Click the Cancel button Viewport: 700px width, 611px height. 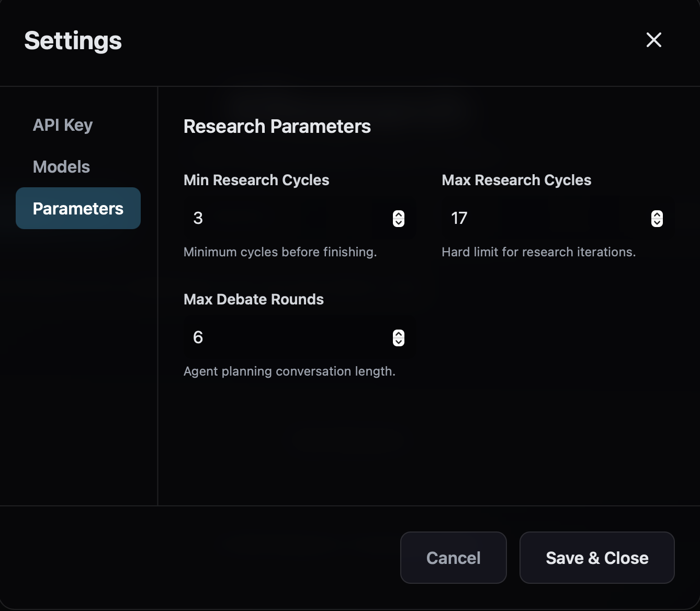[x=453, y=558]
